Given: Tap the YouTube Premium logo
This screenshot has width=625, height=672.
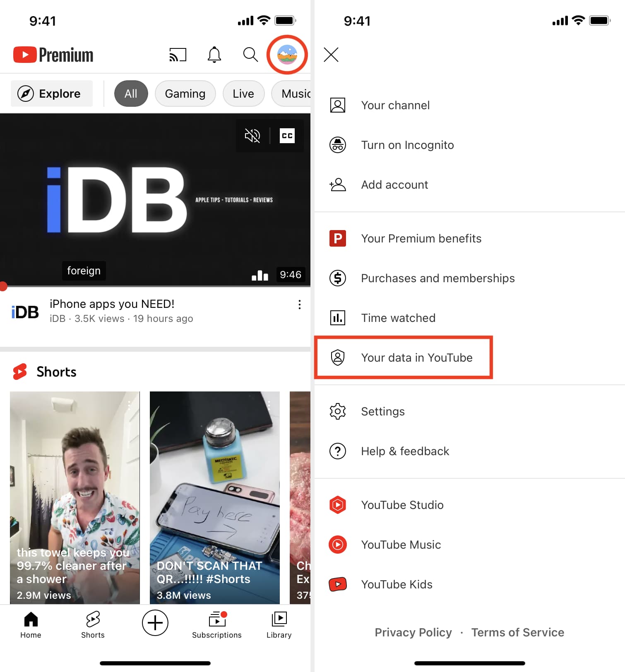Looking at the screenshot, I should point(53,55).
